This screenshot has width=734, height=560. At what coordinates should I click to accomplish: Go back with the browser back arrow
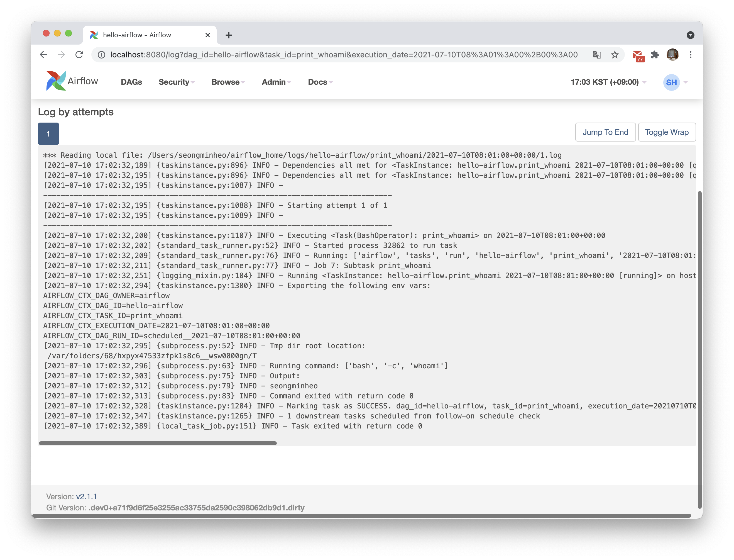pyautogui.click(x=43, y=55)
